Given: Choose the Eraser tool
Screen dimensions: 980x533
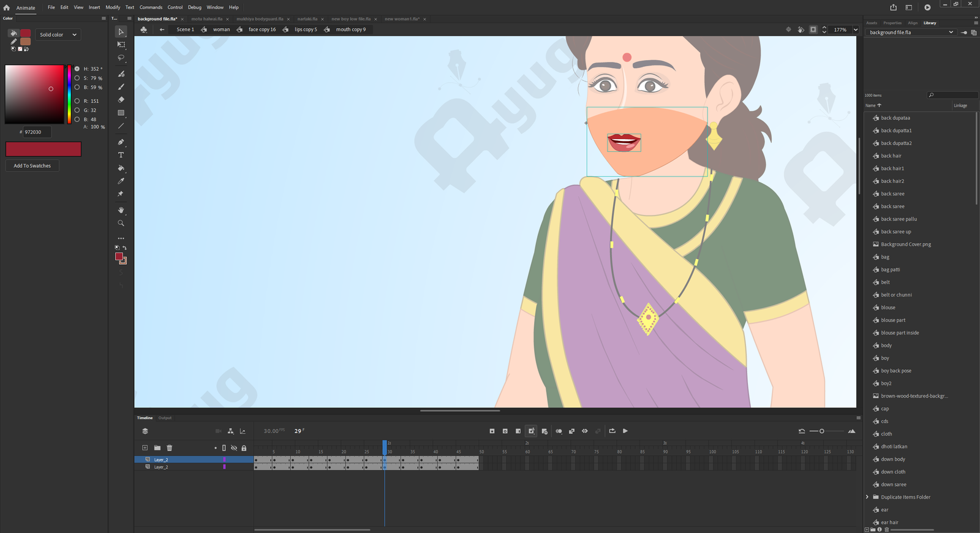Looking at the screenshot, I should 121,100.
